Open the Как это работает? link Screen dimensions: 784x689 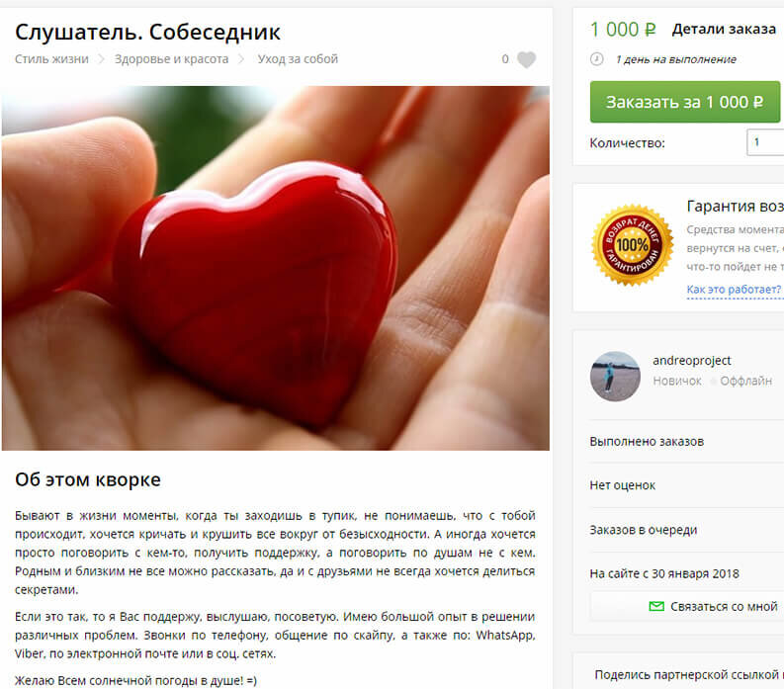pos(734,289)
